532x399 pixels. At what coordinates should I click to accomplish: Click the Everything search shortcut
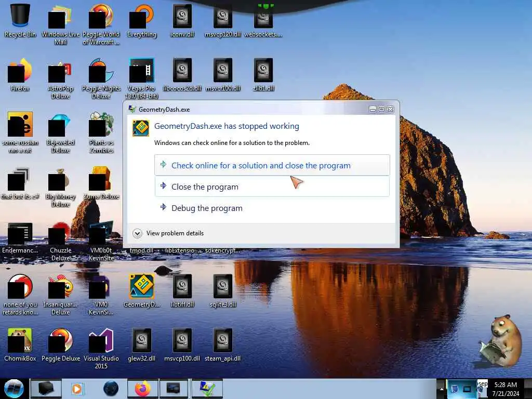point(141,20)
